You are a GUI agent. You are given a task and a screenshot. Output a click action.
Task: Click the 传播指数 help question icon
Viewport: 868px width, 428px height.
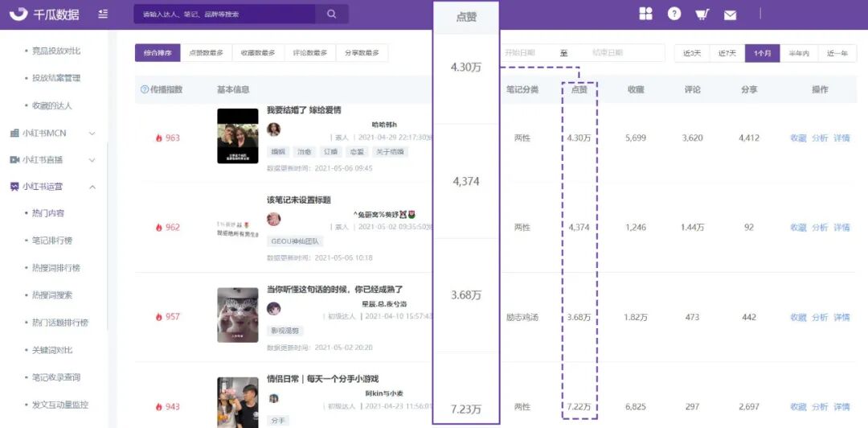pos(145,89)
